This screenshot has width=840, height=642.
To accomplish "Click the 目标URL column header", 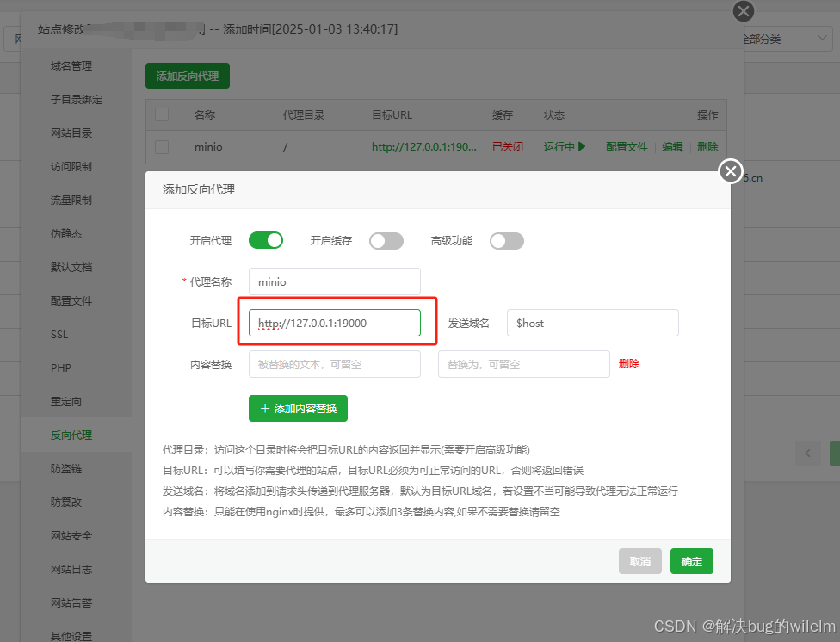I will [x=392, y=114].
